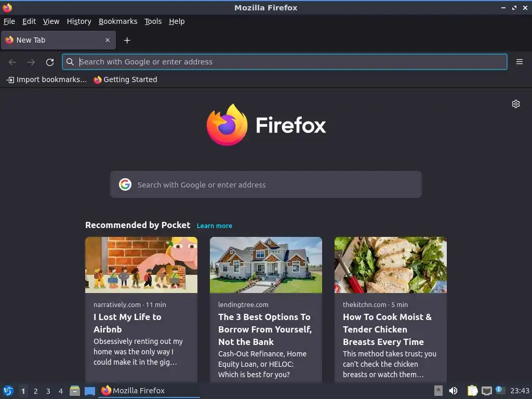Open the file manager in taskbar

(x=75, y=391)
